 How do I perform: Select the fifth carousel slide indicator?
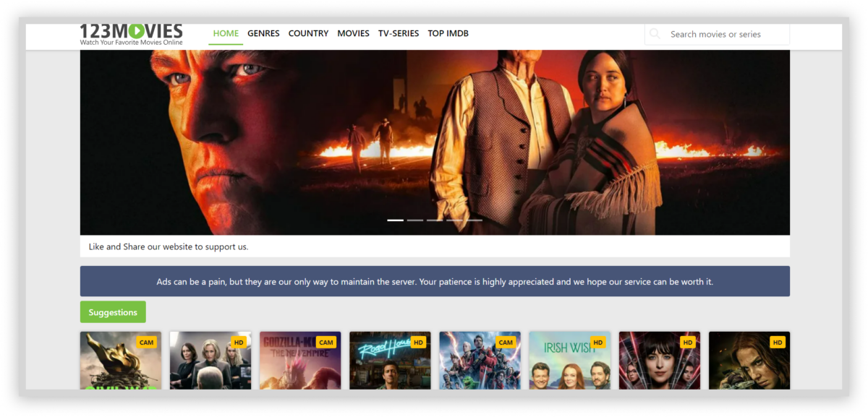pos(474,220)
